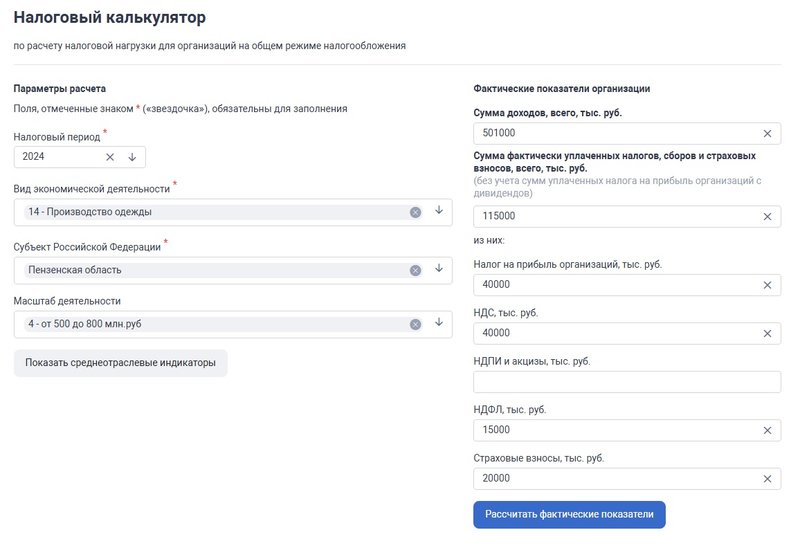Clear the paid taxes 115000 field
This screenshot has height=548, width=800.
767,216
